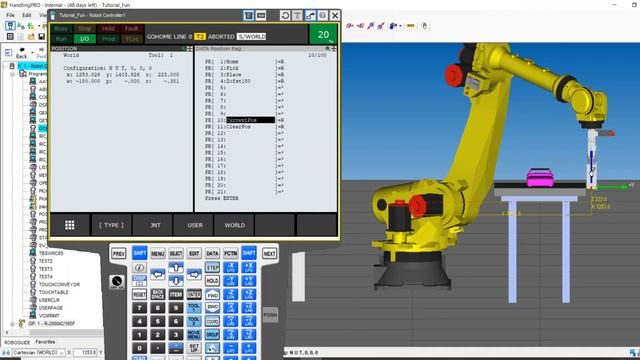Click the SET UP key

(194, 348)
